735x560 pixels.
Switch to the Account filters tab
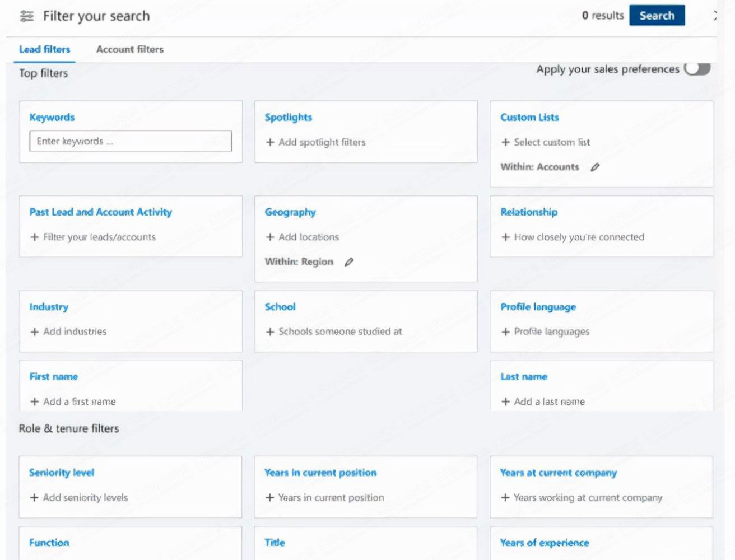click(x=130, y=49)
